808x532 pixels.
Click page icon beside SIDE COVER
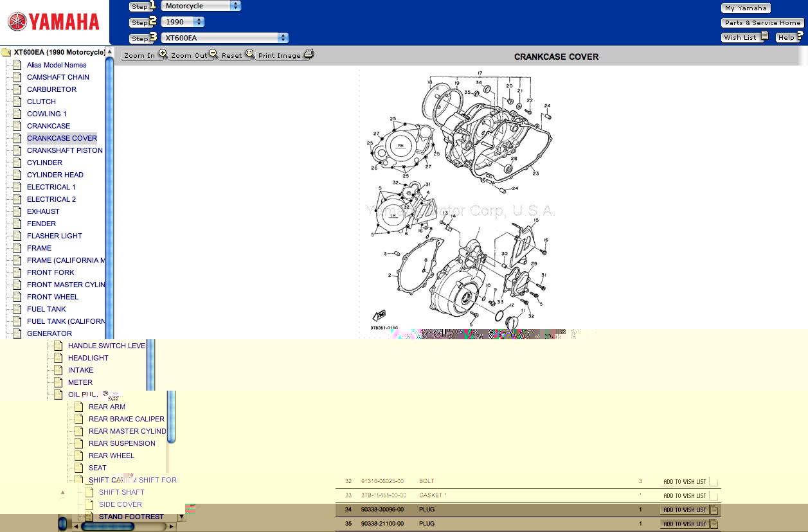click(x=89, y=504)
